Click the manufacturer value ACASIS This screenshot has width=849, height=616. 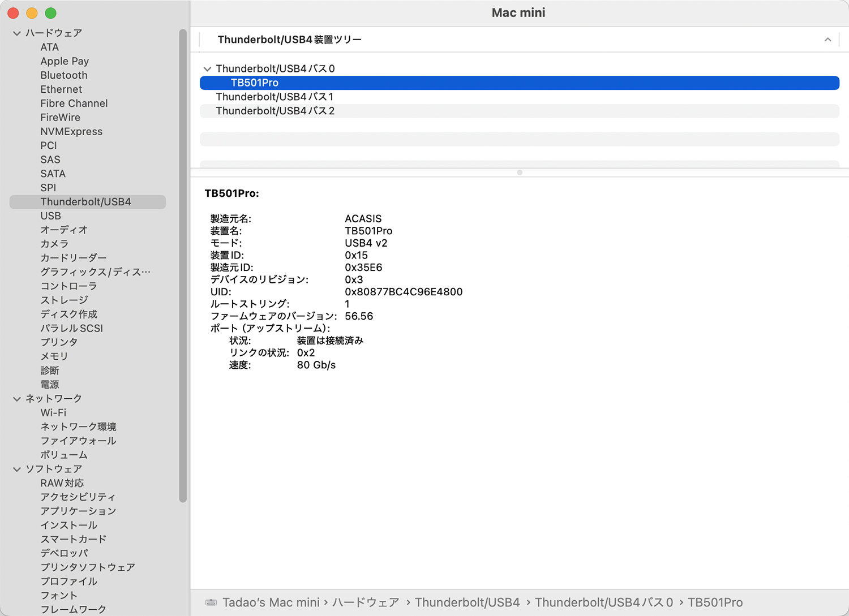click(363, 219)
